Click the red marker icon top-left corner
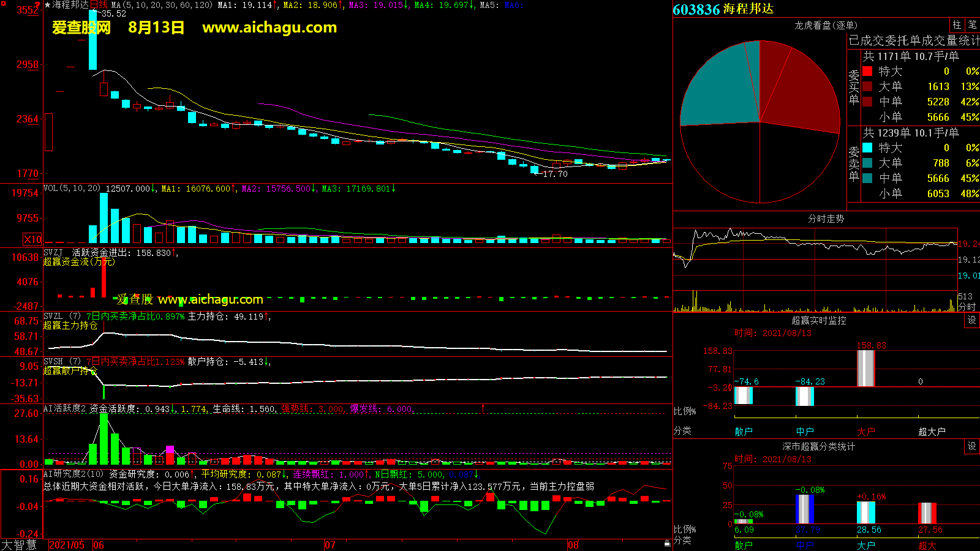This screenshot has height=551, width=980. (37, 6)
